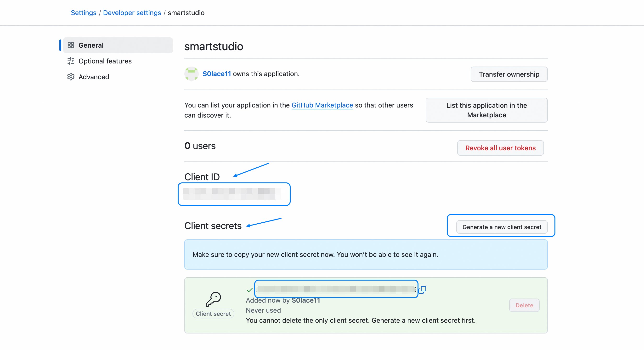Viewport: 644px width, 350px height.
Task: Click the S0lace11 avatar image
Action: pos(191,74)
